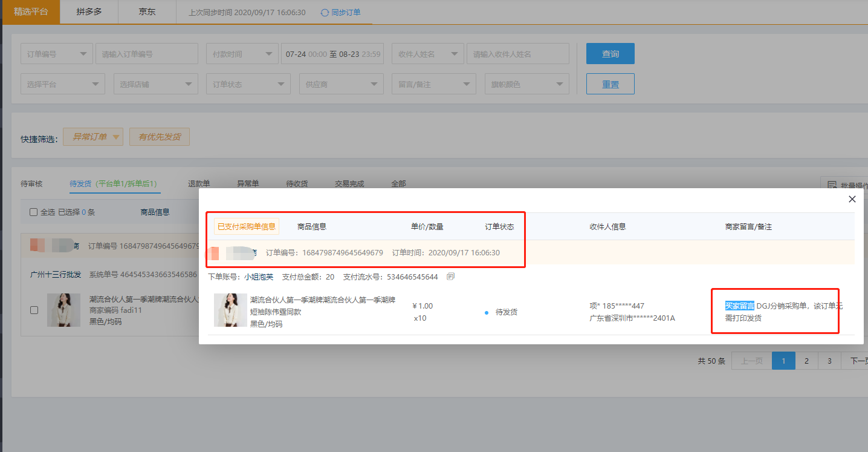Click the payment date range field

[332, 54]
